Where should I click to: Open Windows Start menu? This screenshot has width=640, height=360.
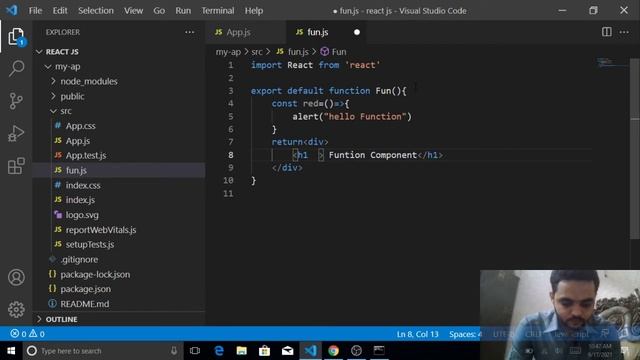pyautogui.click(x=11, y=351)
